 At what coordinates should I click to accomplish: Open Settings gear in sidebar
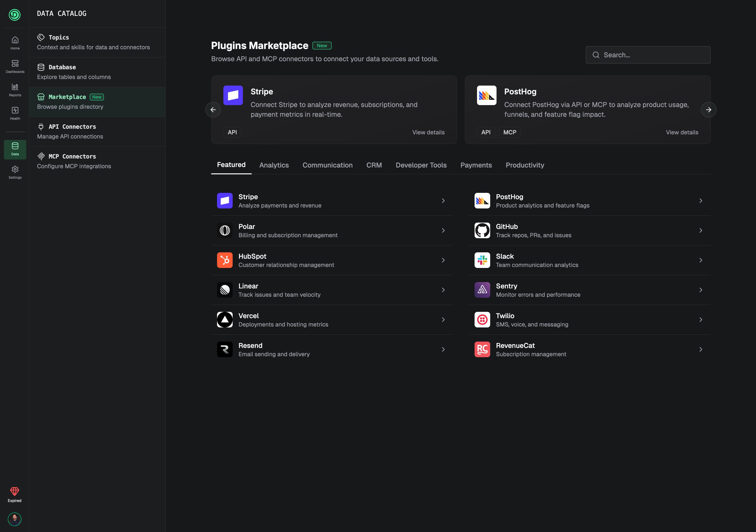(15, 172)
